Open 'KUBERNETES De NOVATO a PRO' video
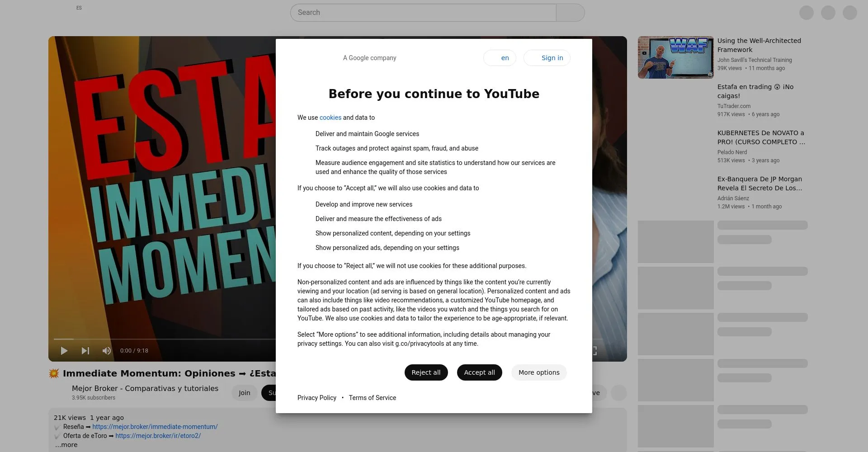Viewport: 868px width, 452px height. [x=761, y=137]
